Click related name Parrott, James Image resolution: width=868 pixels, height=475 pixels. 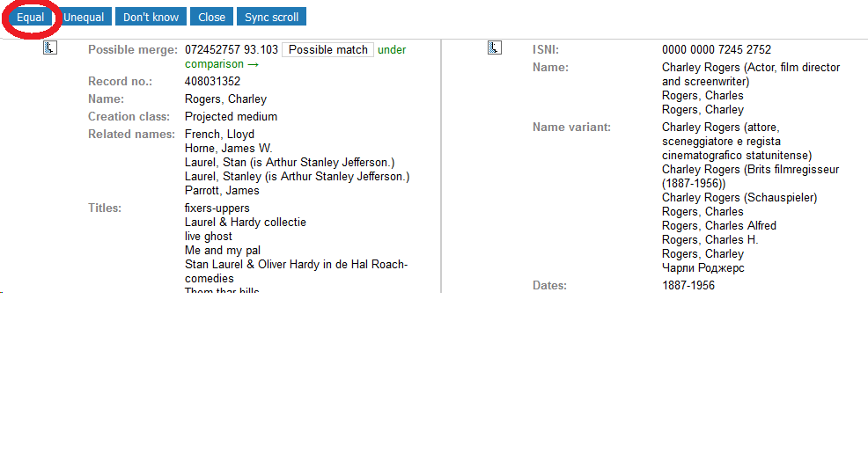[222, 191]
